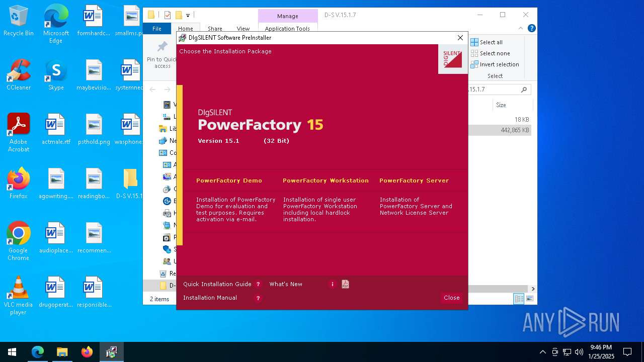
Task: Open the Quick Installation Guide help icon
Action: 258,284
